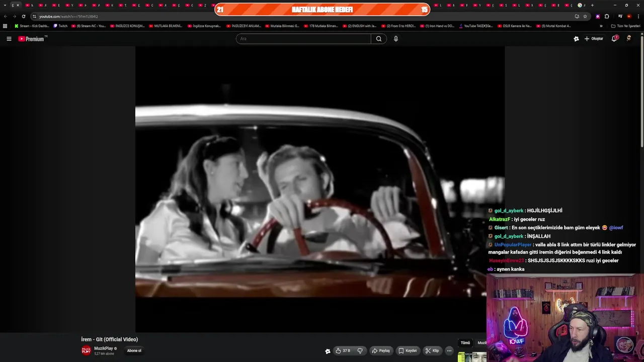Bookmark this page with the star icon
Image resolution: width=644 pixels, height=362 pixels.
coord(585,16)
